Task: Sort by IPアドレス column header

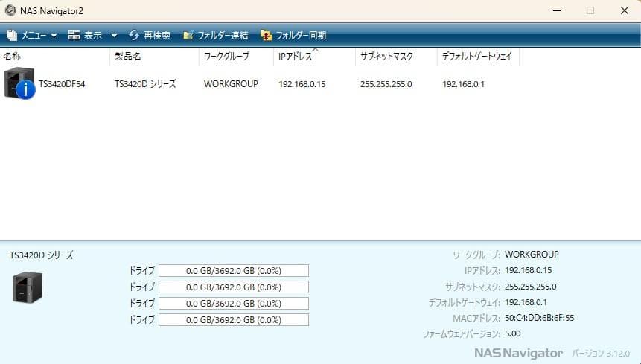Action: pyautogui.click(x=295, y=57)
